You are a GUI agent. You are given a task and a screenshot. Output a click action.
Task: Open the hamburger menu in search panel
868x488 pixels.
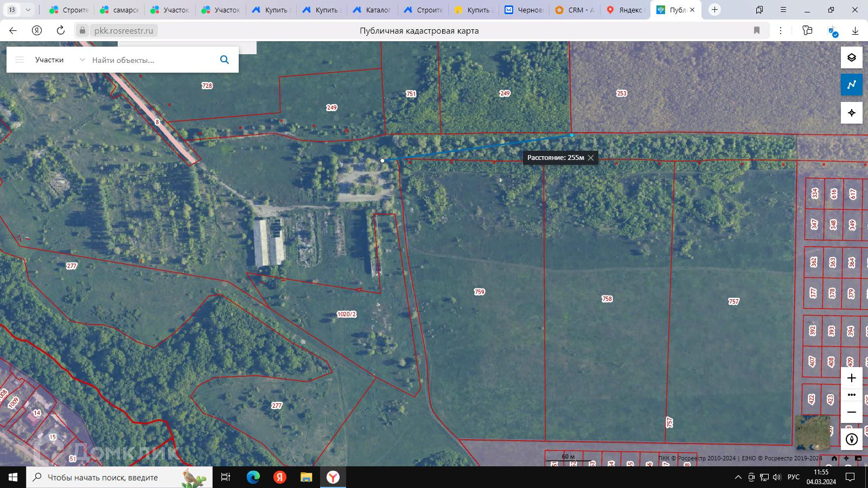20,60
